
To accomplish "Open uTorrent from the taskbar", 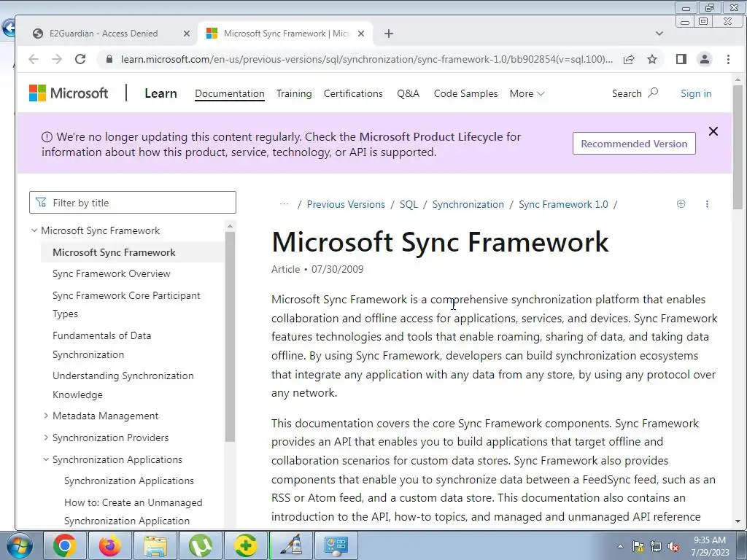I will (200, 545).
